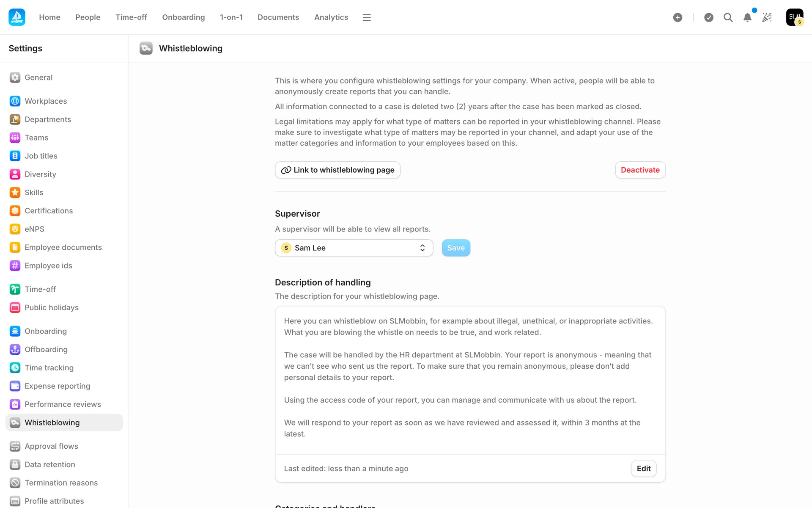
Task: Save the supervisor selection
Action: coord(456,248)
